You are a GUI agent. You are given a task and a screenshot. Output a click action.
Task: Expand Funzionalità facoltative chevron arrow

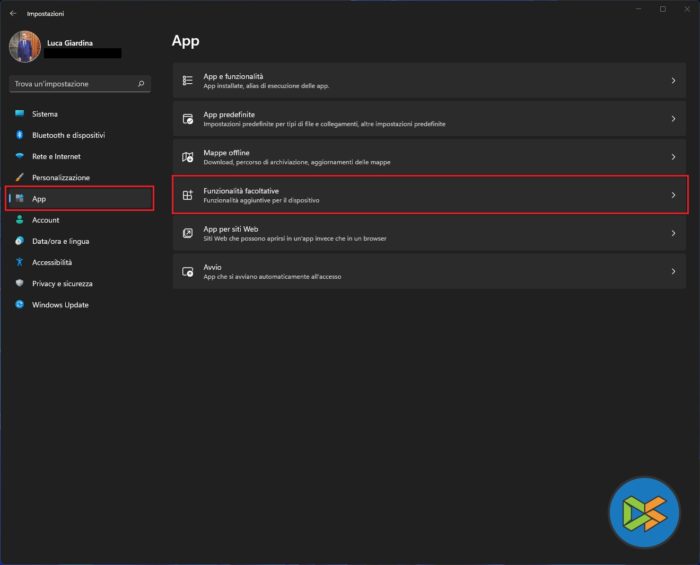click(x=673, y=195)
